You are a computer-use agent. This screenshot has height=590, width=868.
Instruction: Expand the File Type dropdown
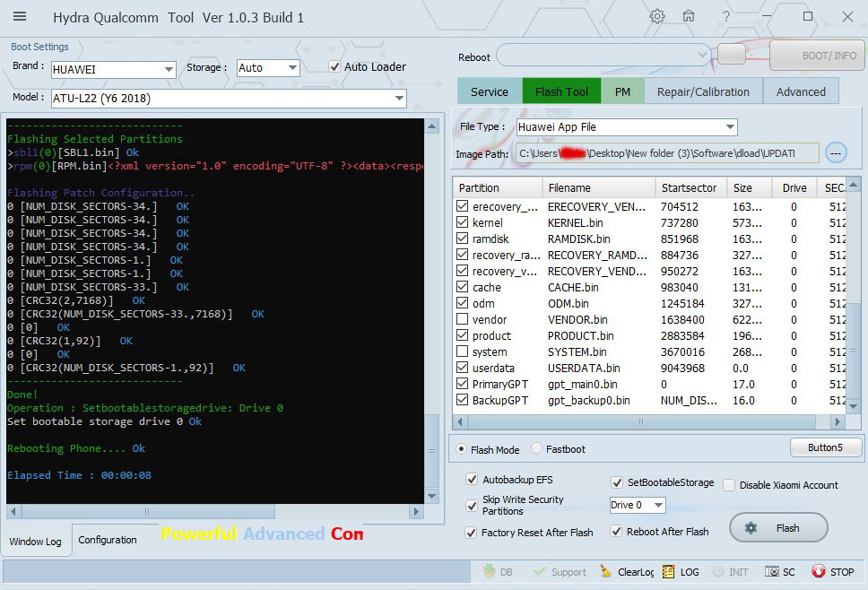tap(730, 127)
